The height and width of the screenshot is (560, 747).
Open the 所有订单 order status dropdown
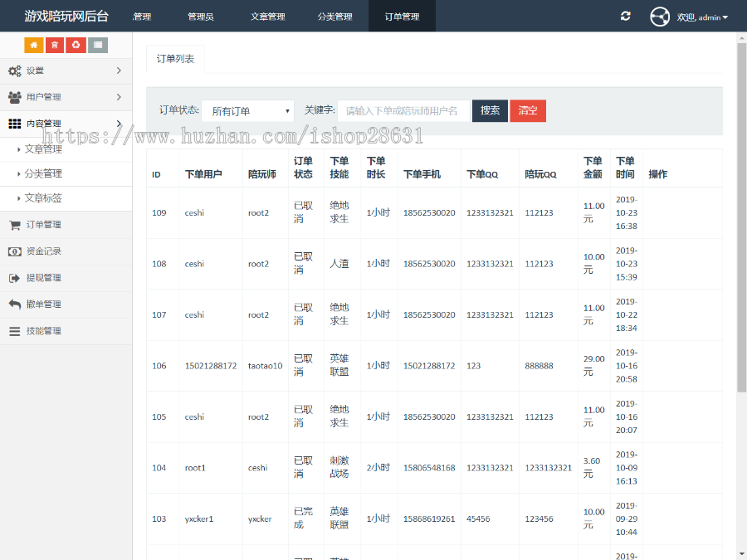[x=249, y=110]
